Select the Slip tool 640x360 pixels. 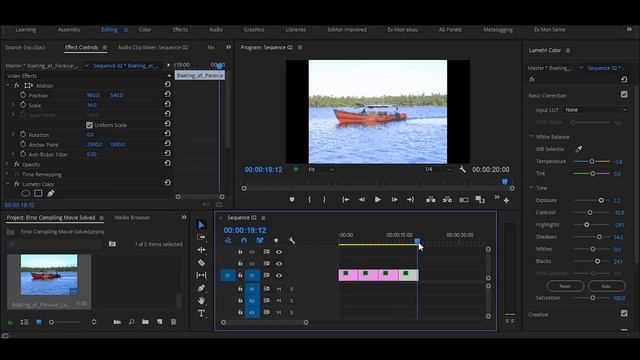(x=201, y=275)
